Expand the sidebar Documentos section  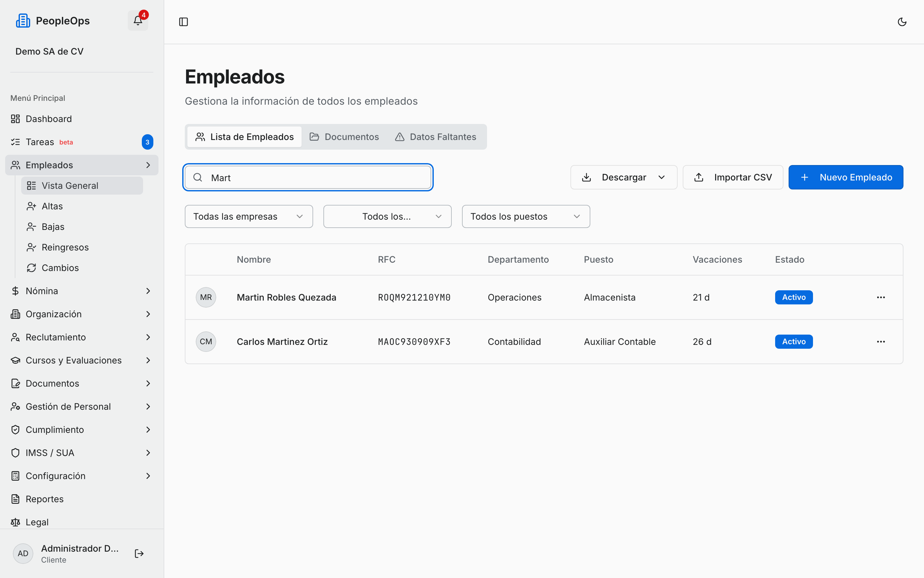(x=82, y=383)
